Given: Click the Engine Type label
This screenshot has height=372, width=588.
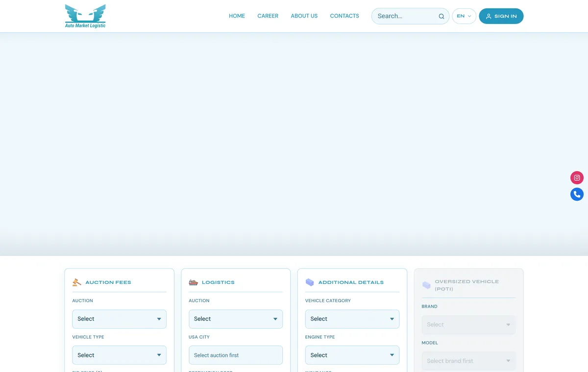Looking at the screenshot, I should [x=320, y=337].
